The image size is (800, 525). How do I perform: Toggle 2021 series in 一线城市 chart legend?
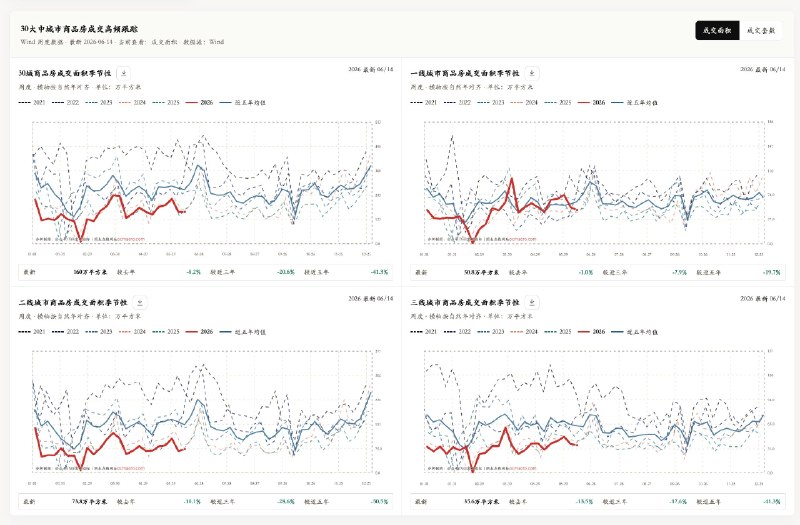pyautogui.click(x=423, y=103)
